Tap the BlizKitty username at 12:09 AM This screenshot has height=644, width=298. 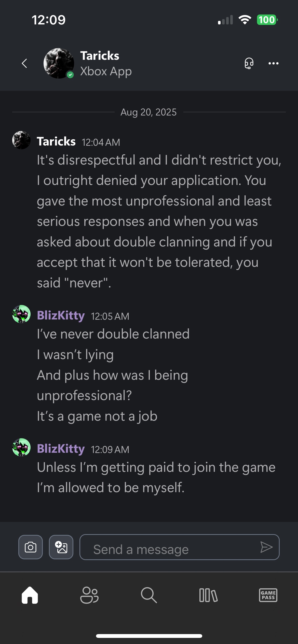click(x=61, y=449)
